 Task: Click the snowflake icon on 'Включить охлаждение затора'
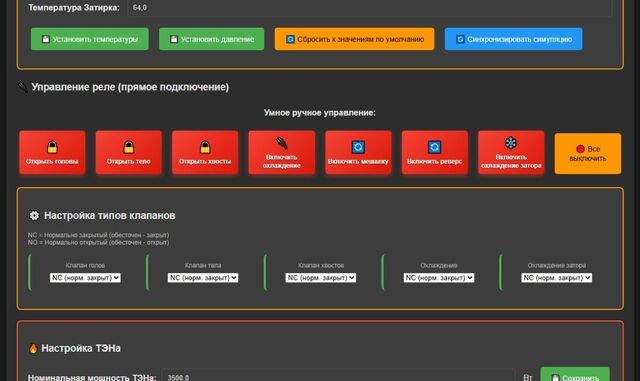click(x=511, y=143)
